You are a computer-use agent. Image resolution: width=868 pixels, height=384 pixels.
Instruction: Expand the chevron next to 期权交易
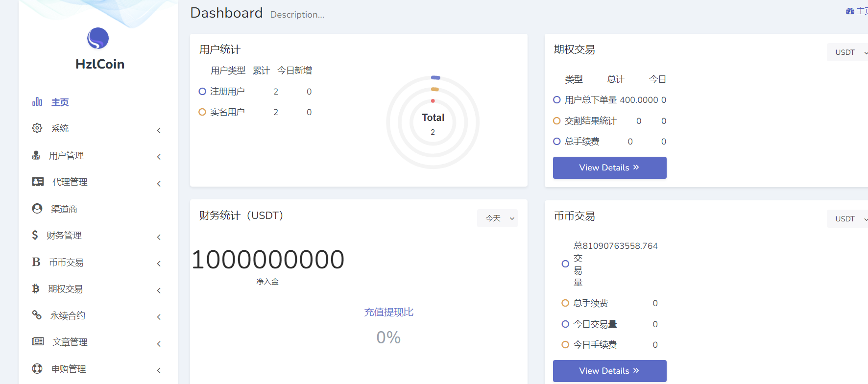pos(159,290)
